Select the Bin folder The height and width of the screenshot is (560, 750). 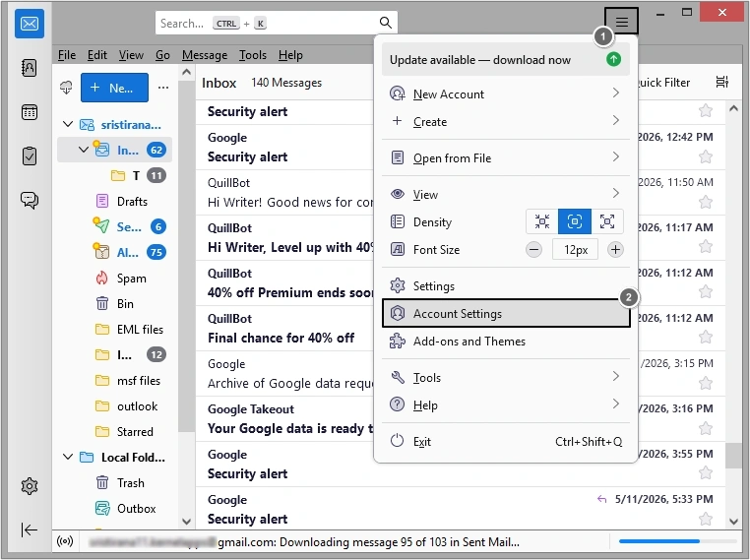pyautogui.click(x=114, y=304)
